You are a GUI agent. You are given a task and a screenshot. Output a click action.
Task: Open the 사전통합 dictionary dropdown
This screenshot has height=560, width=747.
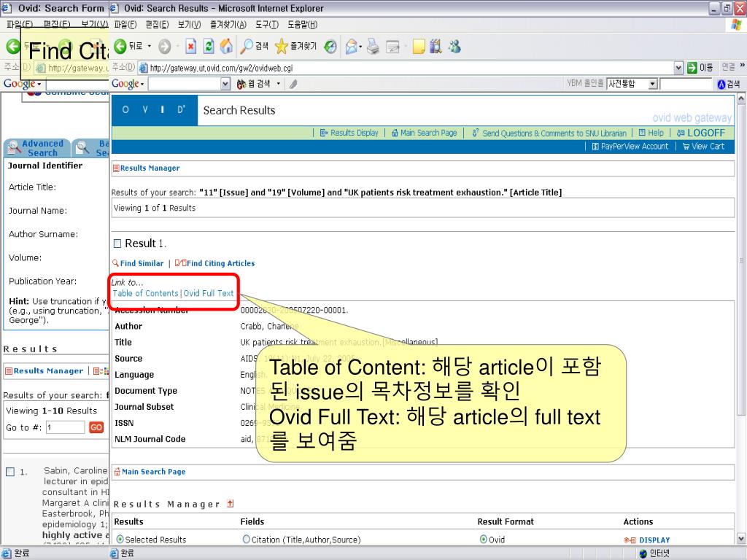[653, 85]
